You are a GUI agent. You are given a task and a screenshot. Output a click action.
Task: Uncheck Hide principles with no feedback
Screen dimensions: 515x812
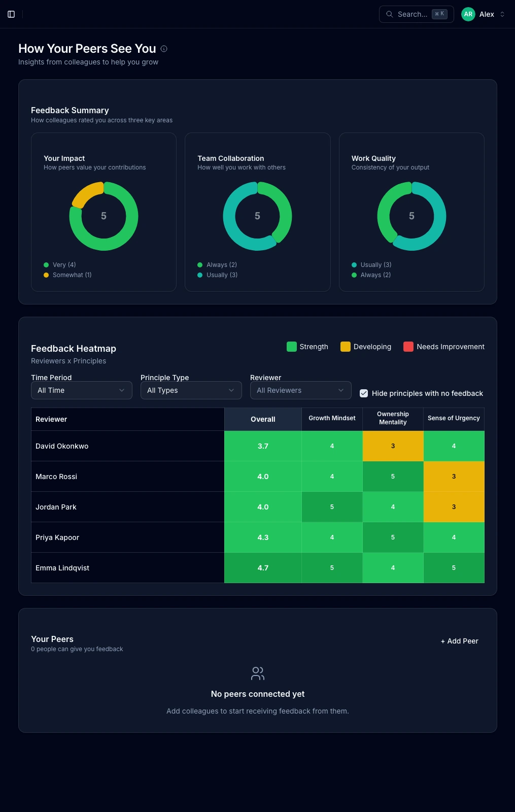(364, 393)
